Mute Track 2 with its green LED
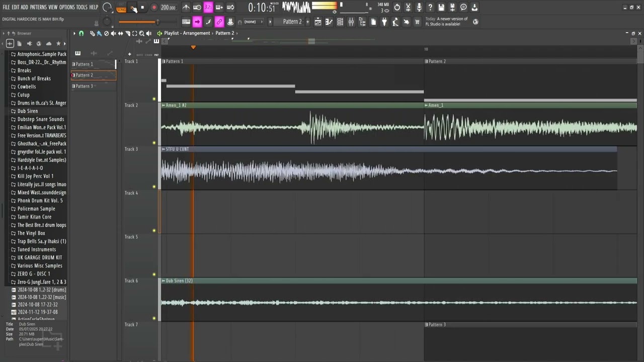 154,143
